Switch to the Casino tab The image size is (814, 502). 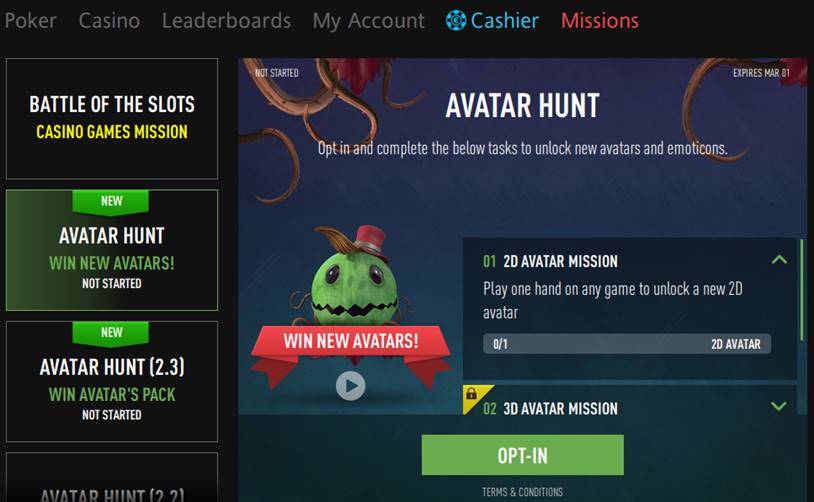click(x=109, y=21)
